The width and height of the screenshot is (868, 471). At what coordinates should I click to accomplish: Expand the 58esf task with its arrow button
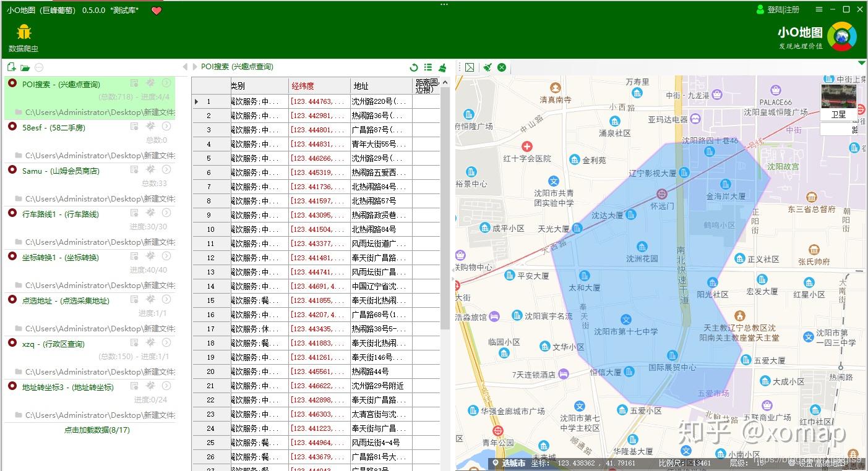(x=166, y=126)
